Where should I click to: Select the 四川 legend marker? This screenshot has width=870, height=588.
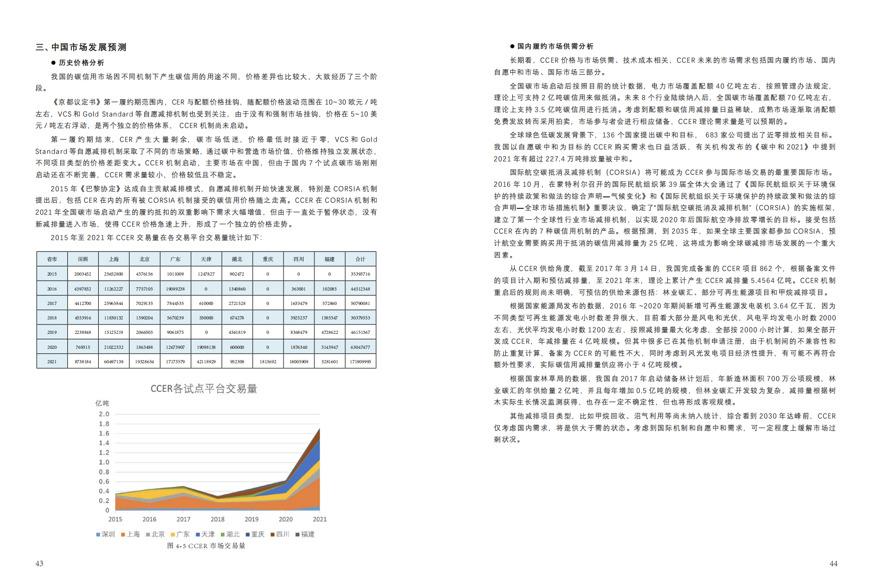[273, 534]
